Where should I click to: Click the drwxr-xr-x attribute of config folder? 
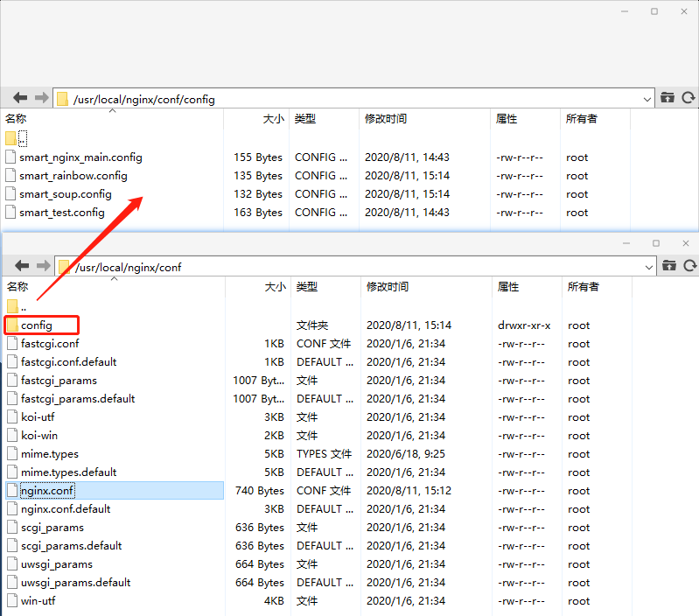coord(524,325)
